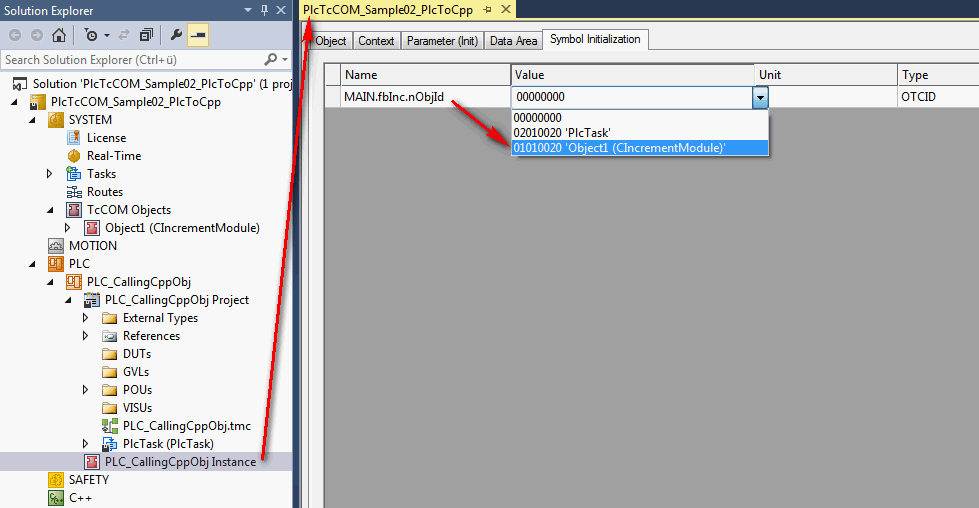This screenshot has height=508, width=979.
Task: Close the Solution Explorer panel
Action: 281,11
